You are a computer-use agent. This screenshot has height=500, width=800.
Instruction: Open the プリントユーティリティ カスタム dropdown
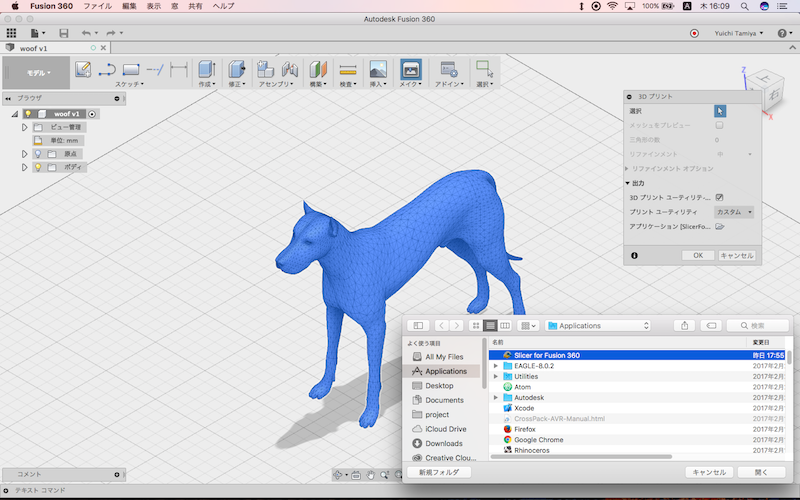[x=734, y=212]
